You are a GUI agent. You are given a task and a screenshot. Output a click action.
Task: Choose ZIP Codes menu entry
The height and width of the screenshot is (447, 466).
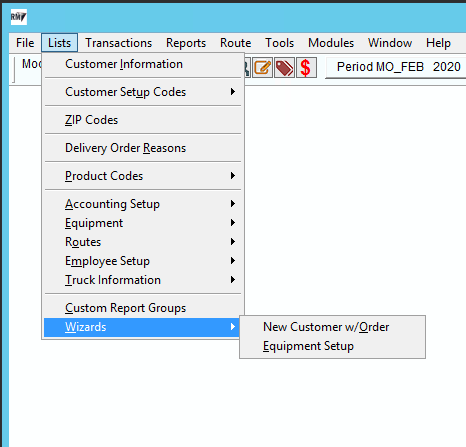(143, 120)
